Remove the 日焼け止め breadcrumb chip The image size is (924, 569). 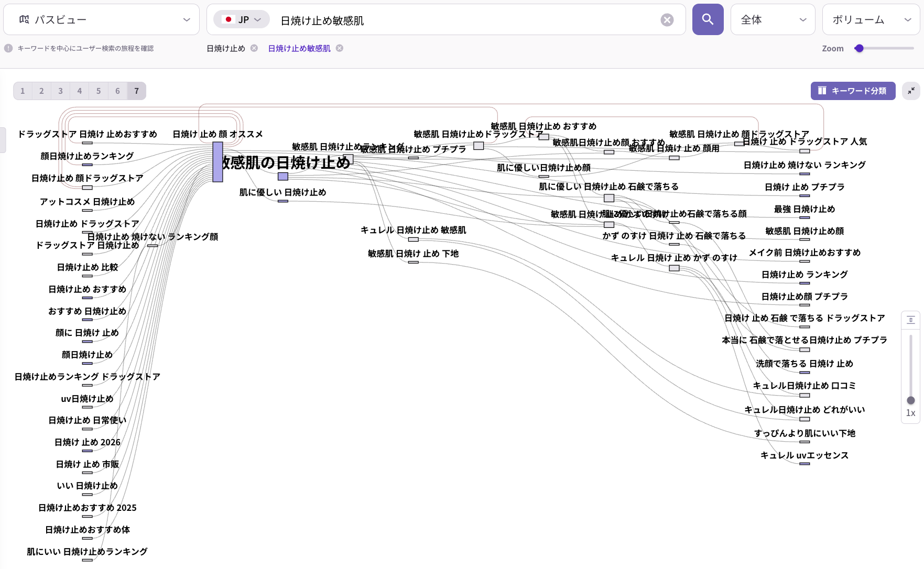click(254, 48)
